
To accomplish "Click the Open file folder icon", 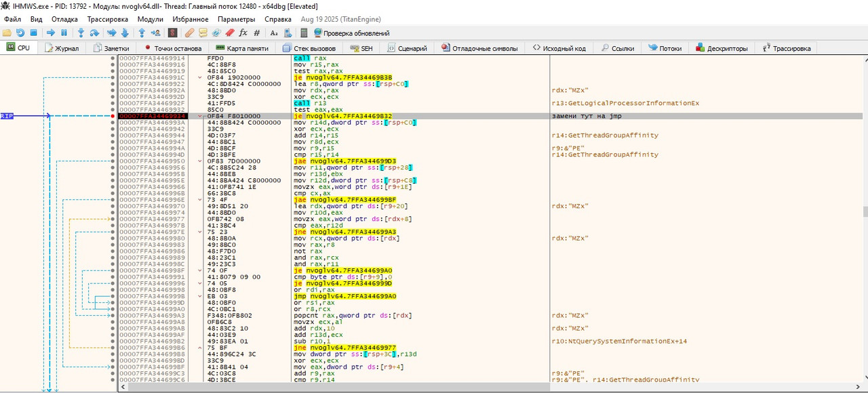I will (7, 33).
